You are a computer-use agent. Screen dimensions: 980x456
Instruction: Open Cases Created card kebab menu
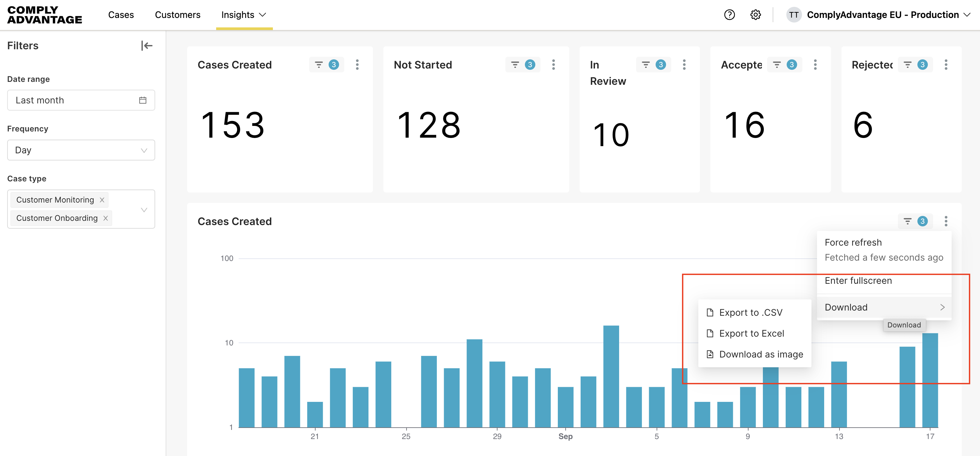click(357, 65)
